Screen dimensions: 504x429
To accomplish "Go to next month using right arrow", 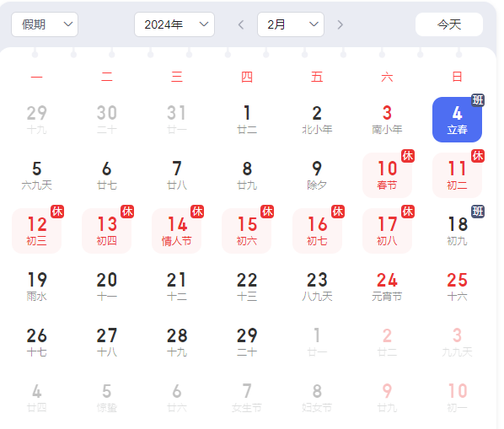I will (x=340, y=24).
